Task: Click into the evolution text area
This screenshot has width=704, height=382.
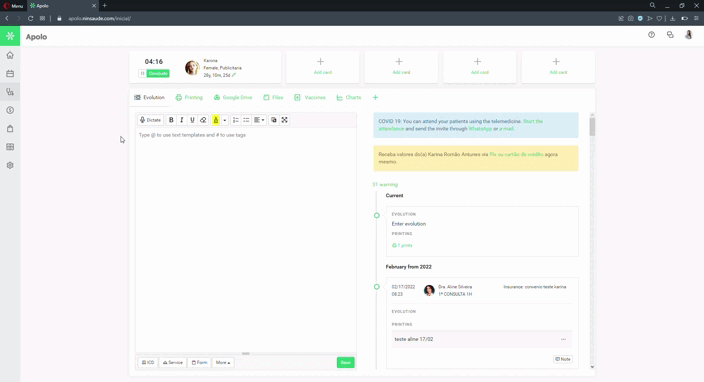Action: (x=246, y=240)
